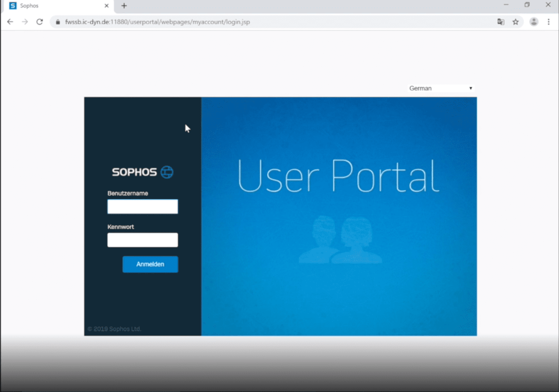Screen dimensions: 559x392
Task: Close the Sophos tab
Action: pyautogui.click(x=107, y=6)
